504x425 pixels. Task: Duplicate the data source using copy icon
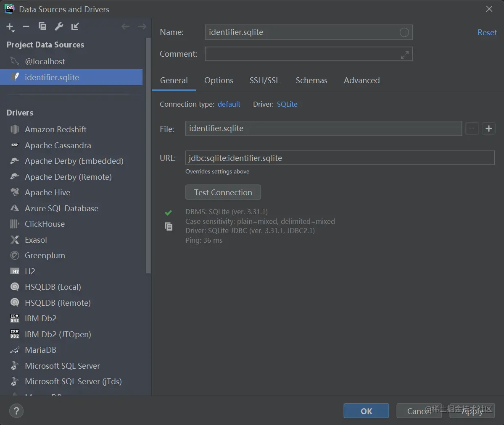click(42, 26)
